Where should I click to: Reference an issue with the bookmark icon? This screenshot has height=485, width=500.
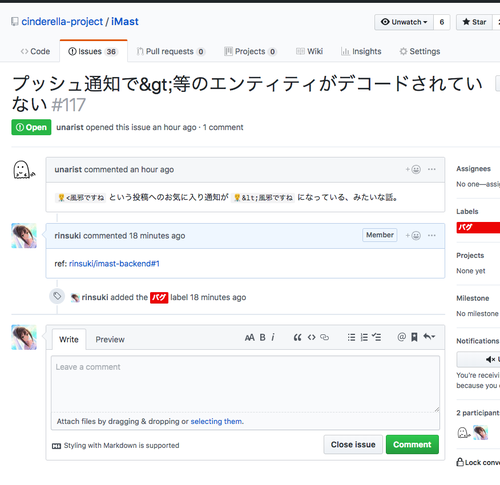pyautogui.click(x=414, y=337)
